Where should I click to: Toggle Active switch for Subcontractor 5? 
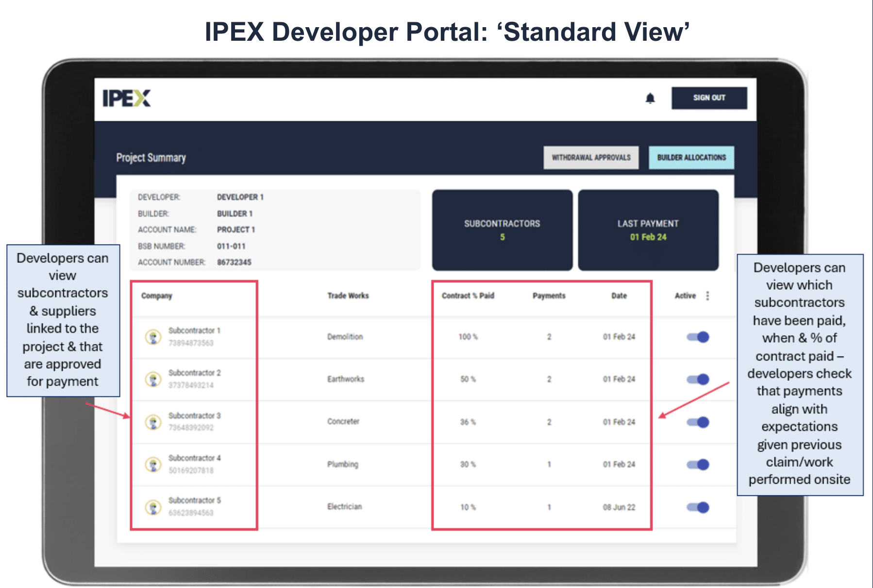(698, 507)
